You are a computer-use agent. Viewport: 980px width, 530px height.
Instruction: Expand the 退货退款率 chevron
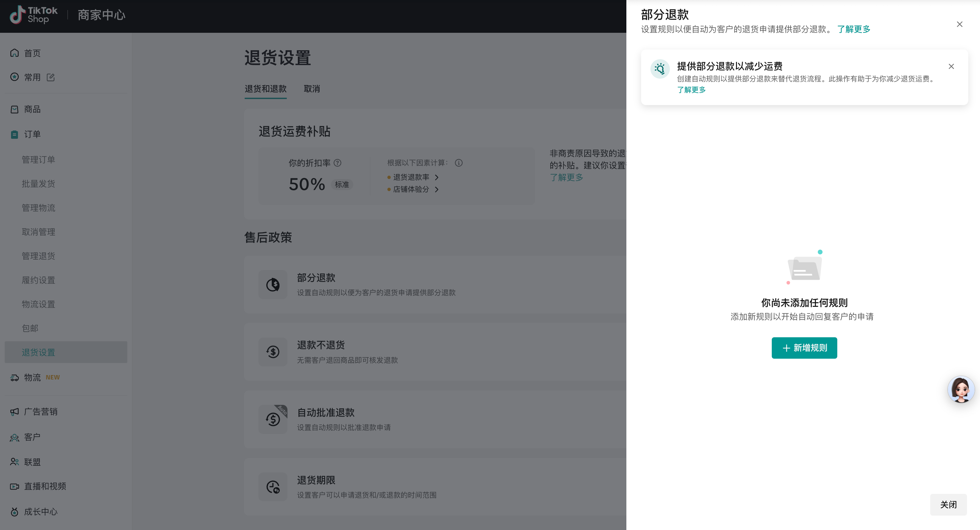(437, 177)
